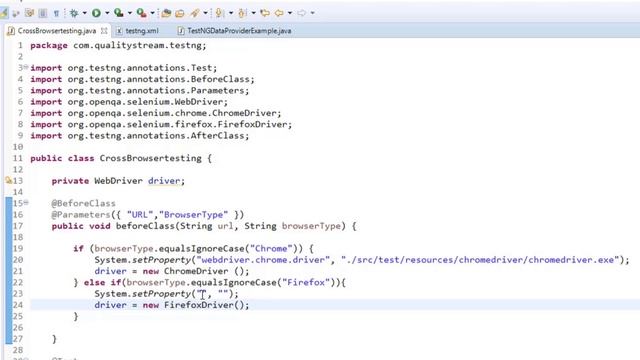Click the Open Task folder icon
Viewport: 640px width, 360px height.
[x=180, y=13]
